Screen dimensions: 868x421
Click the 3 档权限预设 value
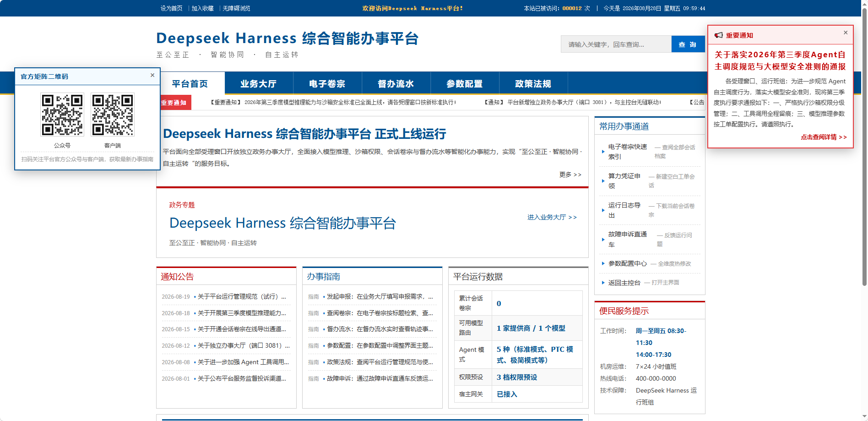(x=517, y=377)
